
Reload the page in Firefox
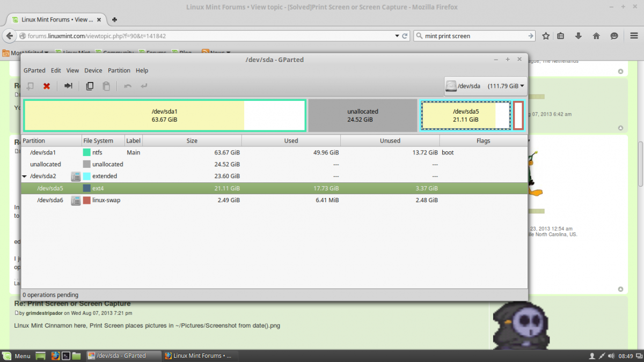(405, 36)
